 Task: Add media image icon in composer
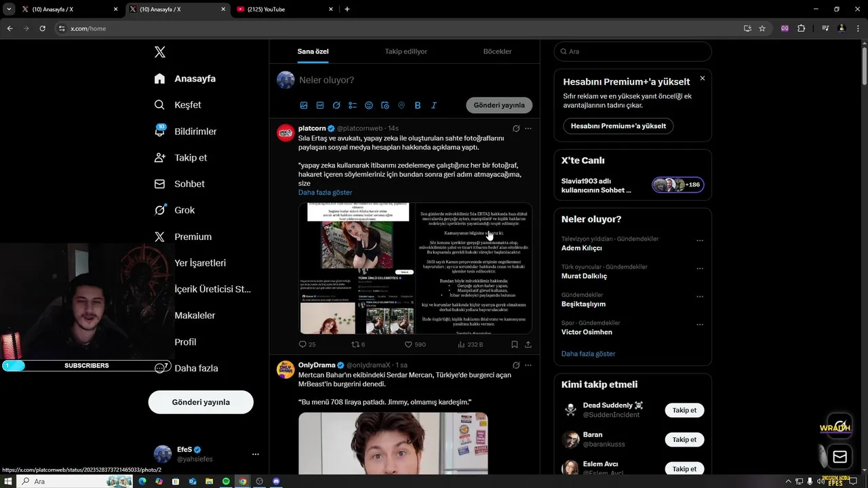pyautogui.click(x=304, y=106)
